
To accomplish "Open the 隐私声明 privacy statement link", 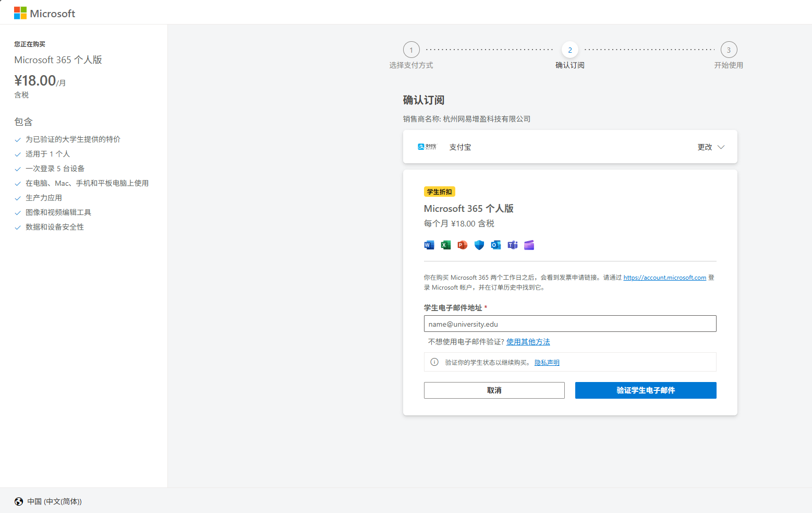I will pos(547,362).
